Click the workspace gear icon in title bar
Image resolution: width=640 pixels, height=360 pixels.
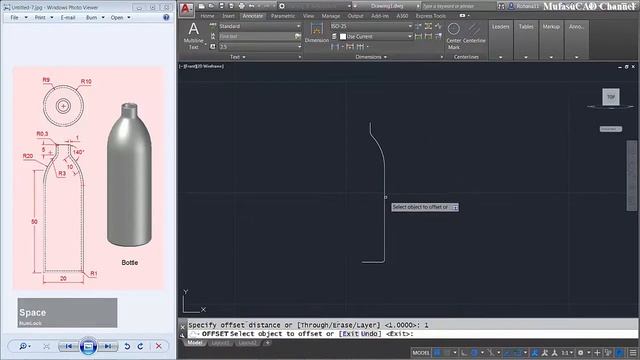pyautogui.click(x=282, y=6)
